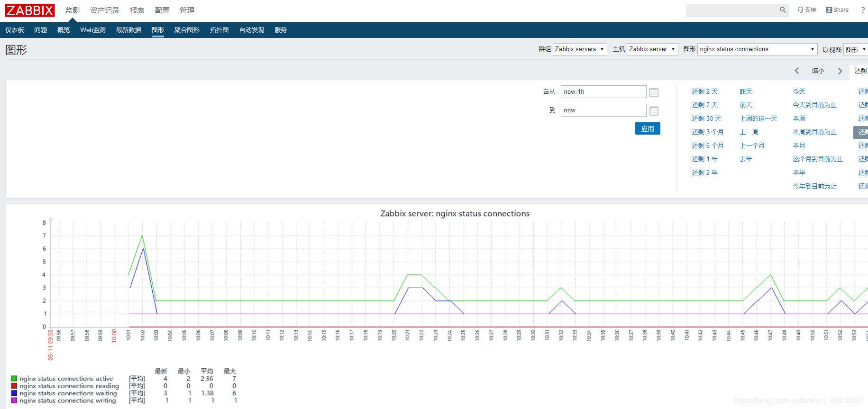Click the help question mark icon
Image resolution: width=868 pixels, height=409 pixels.
[x=863, y=10]
